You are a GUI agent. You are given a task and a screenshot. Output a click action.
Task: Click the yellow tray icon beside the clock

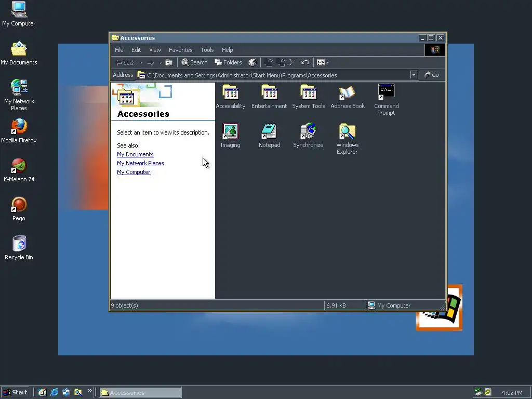pyautogui.click(x=487, y=392)
